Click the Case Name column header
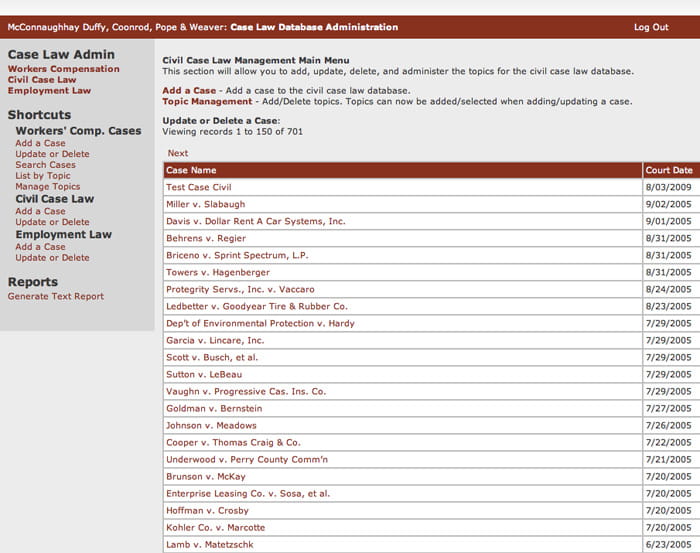 pos(403,170)
